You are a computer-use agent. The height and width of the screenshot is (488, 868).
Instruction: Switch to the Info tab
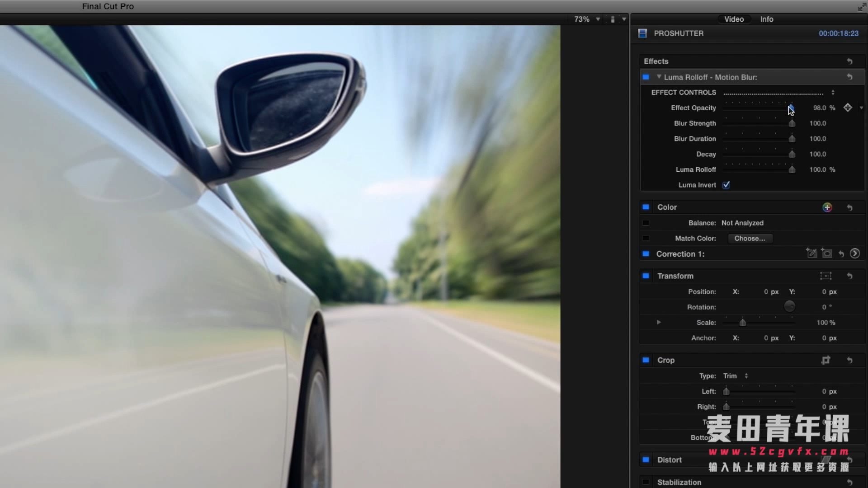(766, 19)
